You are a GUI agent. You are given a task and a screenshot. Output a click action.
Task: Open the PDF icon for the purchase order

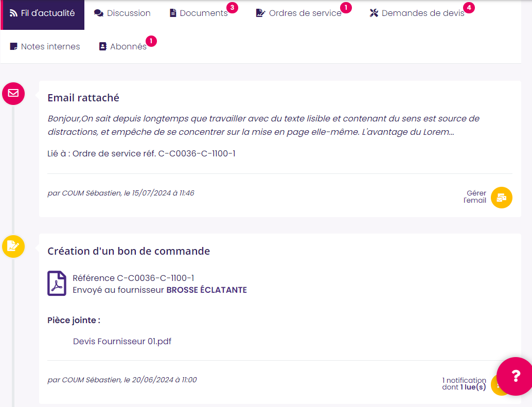tap(57, 283)
